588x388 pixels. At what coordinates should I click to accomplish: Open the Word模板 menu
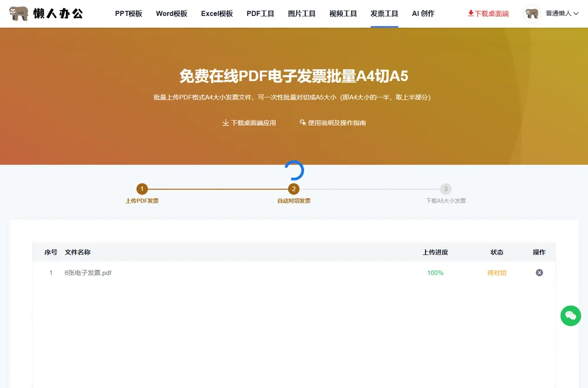171,14
